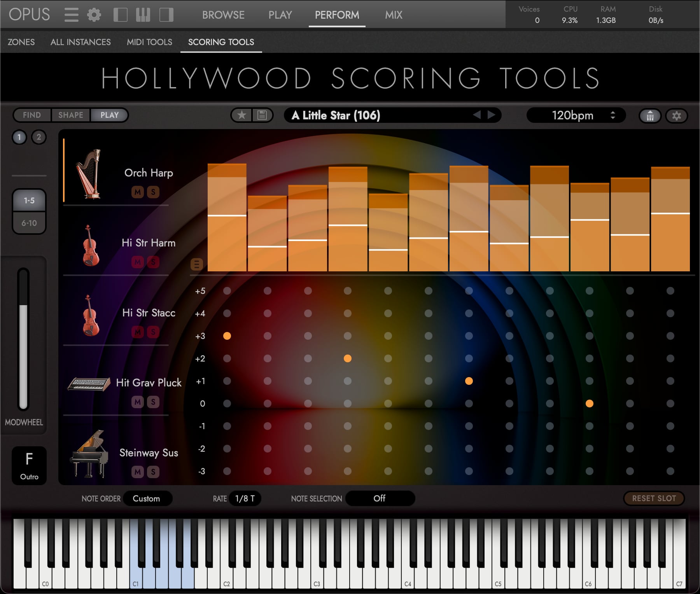700x594 pixels.
Task: Select page 2 circle button
Action: (x=38, y=137)
